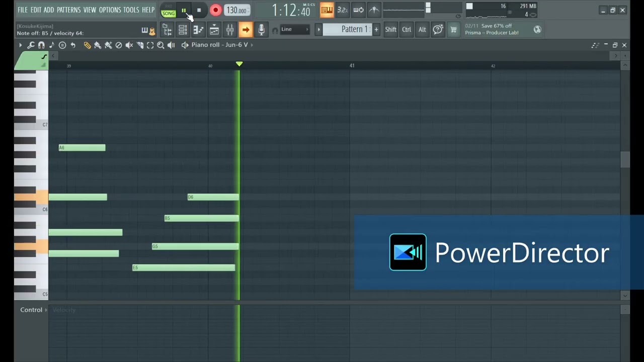Image resolution: width=644 pixels, height=362 pixels.
Task: Open the Control event editor dropdown
Action: click(33, 310)
